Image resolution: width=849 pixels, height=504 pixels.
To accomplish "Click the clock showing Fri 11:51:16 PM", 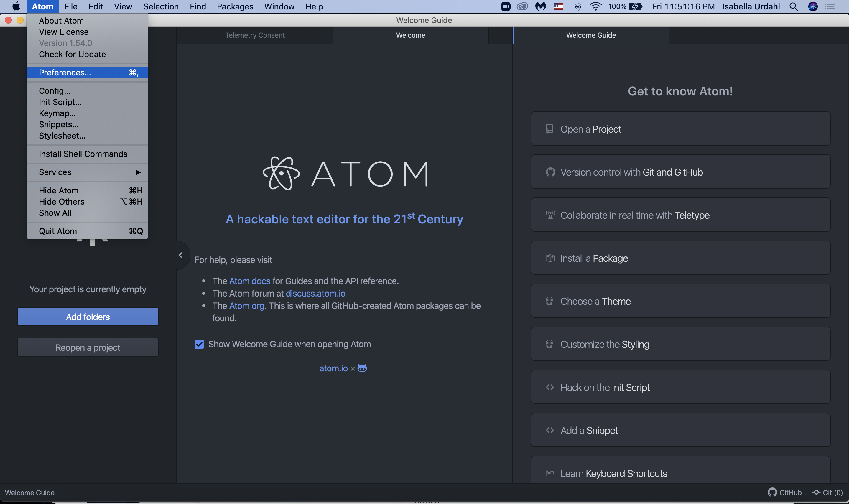I will click(x=683, y=6).
